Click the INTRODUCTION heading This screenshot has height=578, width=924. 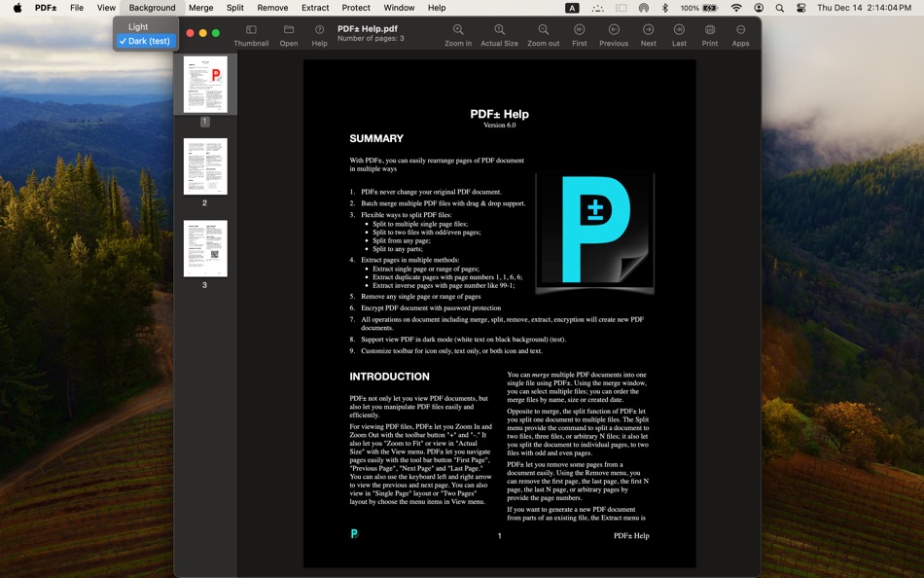pyautogui.click(x=389, y=377)
